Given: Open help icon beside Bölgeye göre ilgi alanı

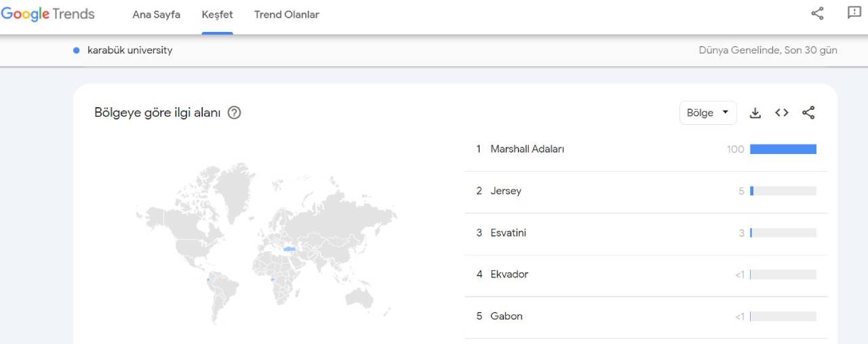Looking at the screenshot, I should click(234, 113).
